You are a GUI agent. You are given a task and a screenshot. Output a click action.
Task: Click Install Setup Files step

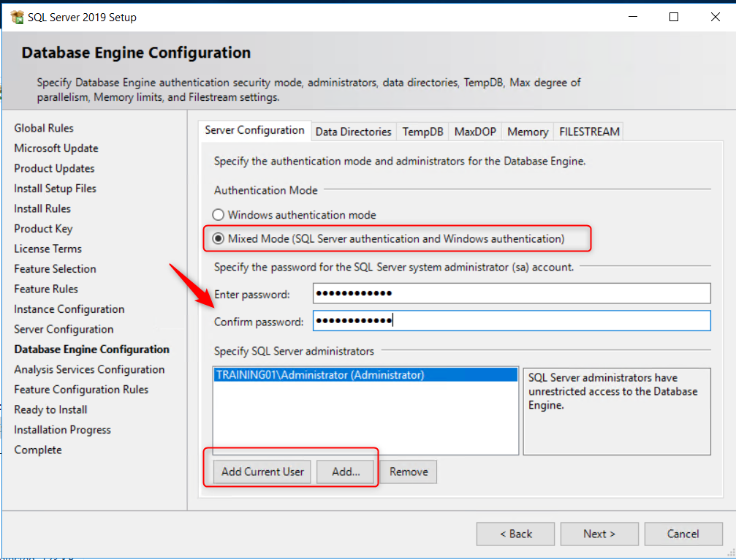[55, 189]
